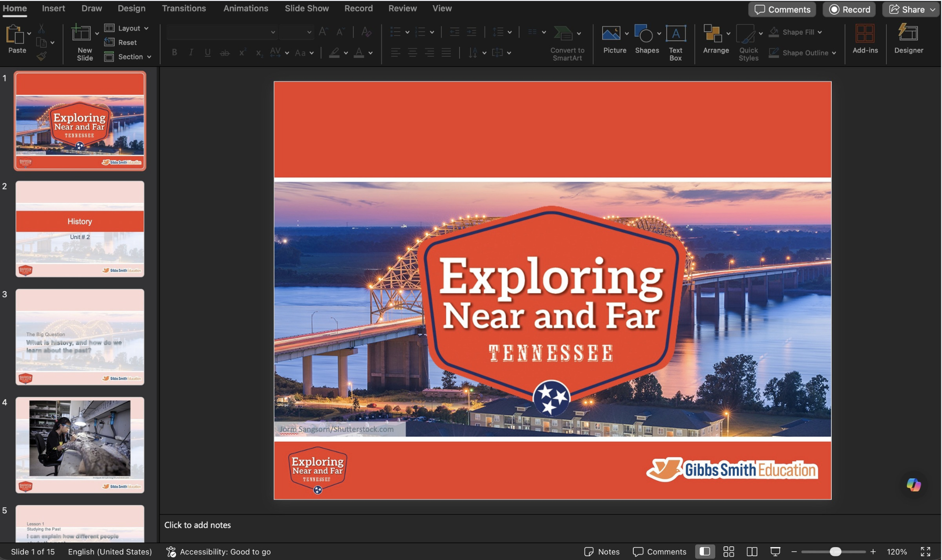Screen dimensions: 942x560
Task: Open the Copilot assistant icon
Action: point(913,485)
